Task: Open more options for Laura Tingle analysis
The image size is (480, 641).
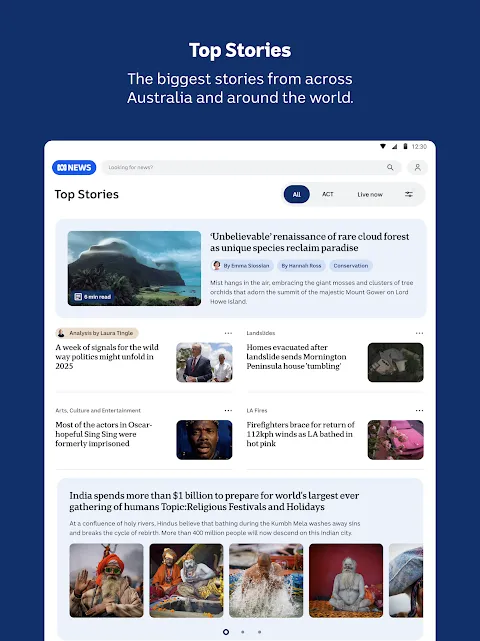Action: [x=228, y=333]
